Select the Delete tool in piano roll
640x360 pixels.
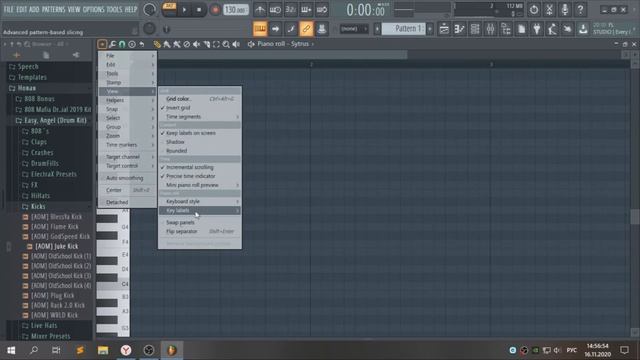tap(187, 44)
